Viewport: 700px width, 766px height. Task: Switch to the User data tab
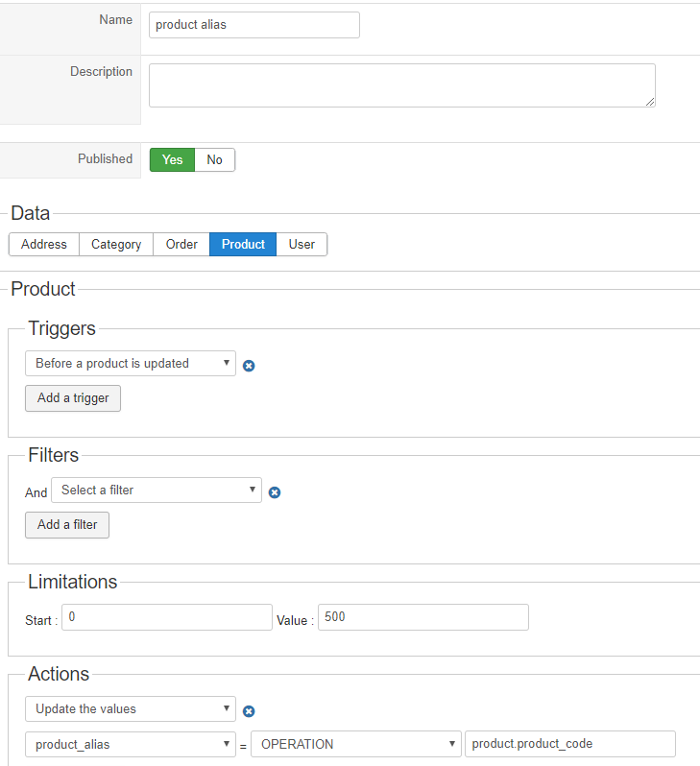coord(302,244)
